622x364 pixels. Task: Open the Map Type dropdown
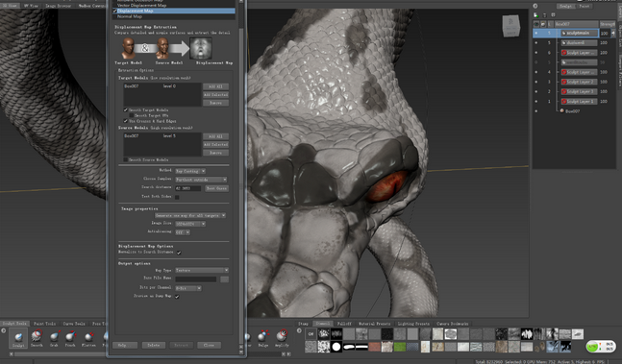202,270
